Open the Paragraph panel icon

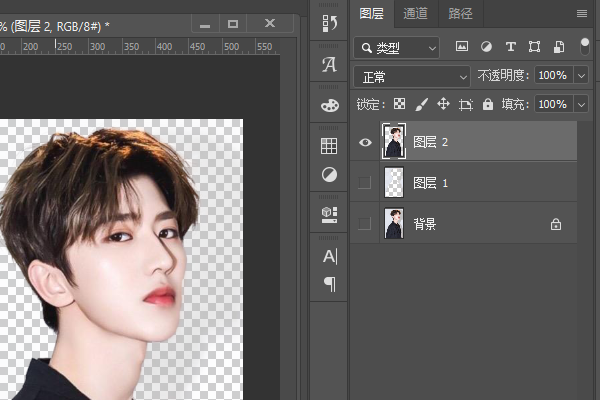pyautogui.click(x=330, y=284)
